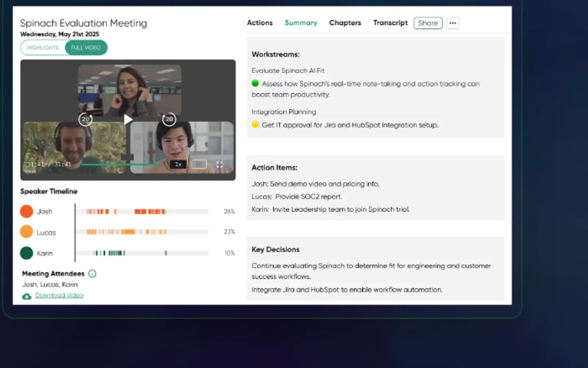Click the woman's video thumbnail at top
Screen dimensions: 588x368
click(130, 91)
